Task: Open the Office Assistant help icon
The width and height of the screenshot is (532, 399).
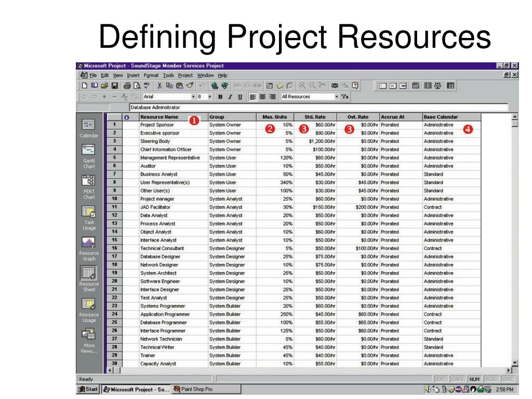Action: click(355, 86)
